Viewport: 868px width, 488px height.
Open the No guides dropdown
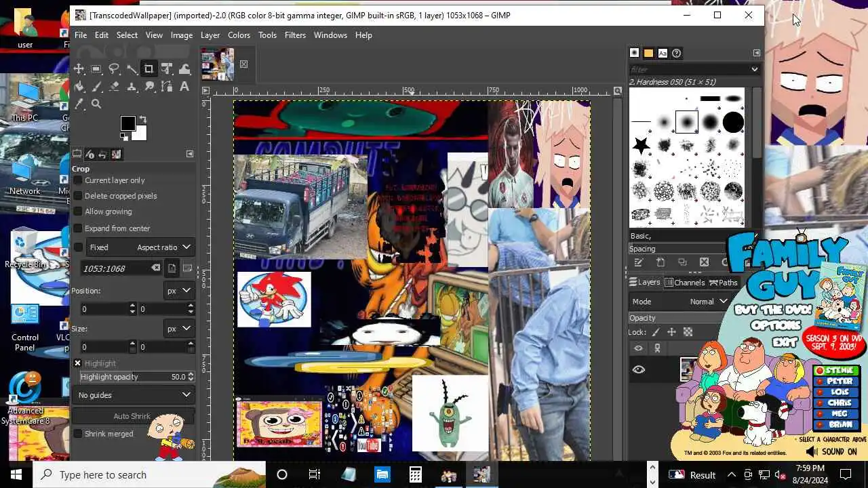tap(134, 395)
